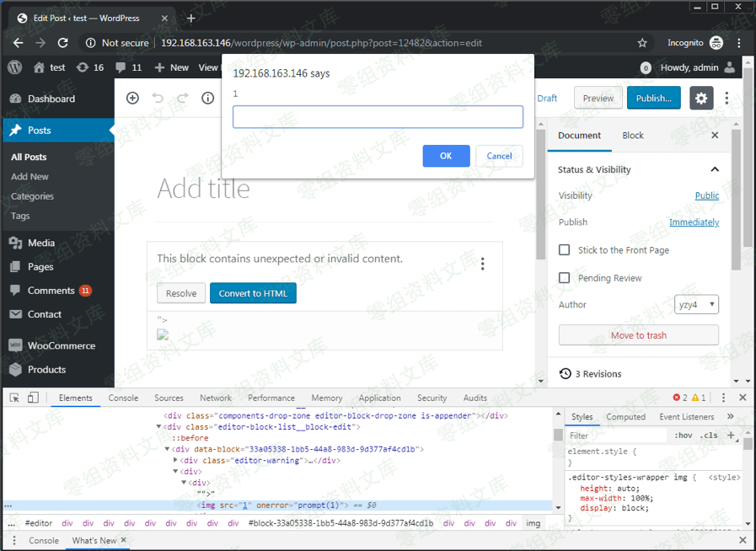Click the add block plus icon

pos(132,99)
